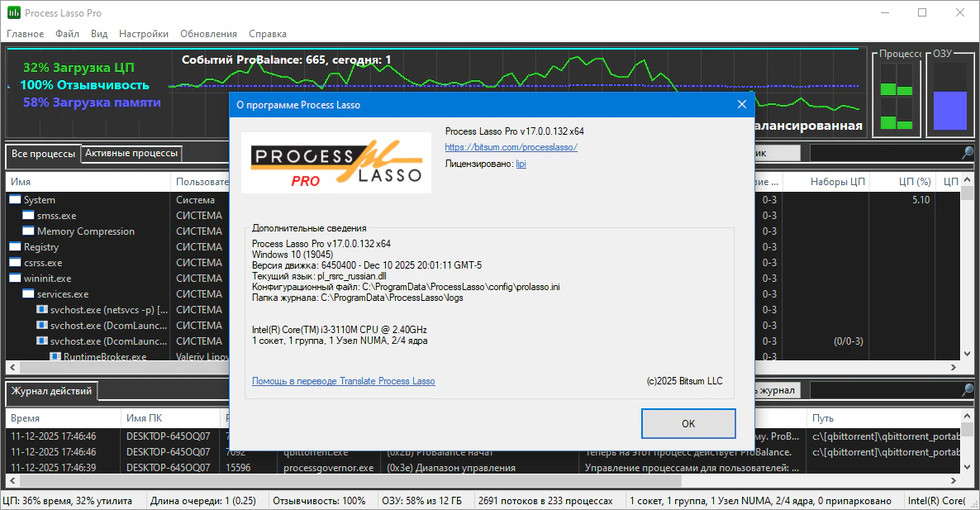The image size is (980, 510).
Task: Select the Журнал действий tab
Action: point(51,391)
